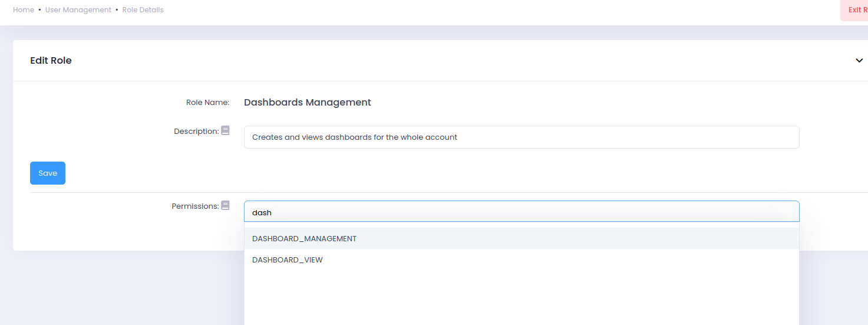Open the Description help book icon
The image size is (868, 325).
(225, 130)
